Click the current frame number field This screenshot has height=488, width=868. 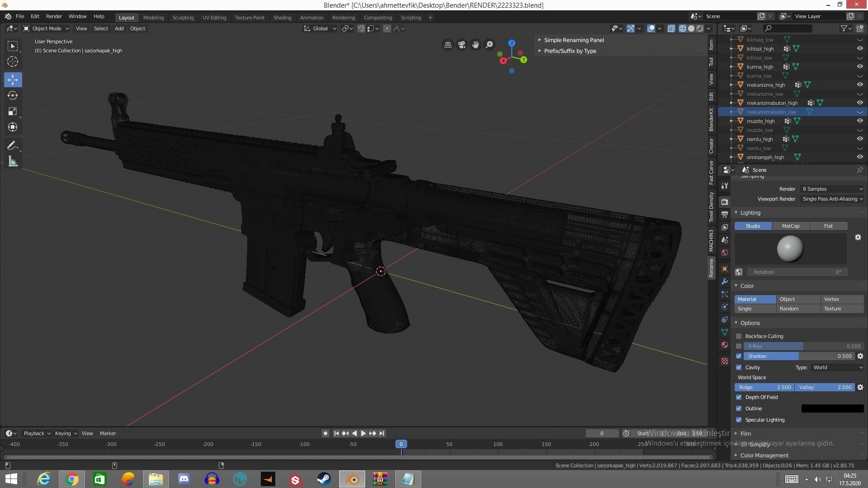pyautogui.click(x=602, y=433)
